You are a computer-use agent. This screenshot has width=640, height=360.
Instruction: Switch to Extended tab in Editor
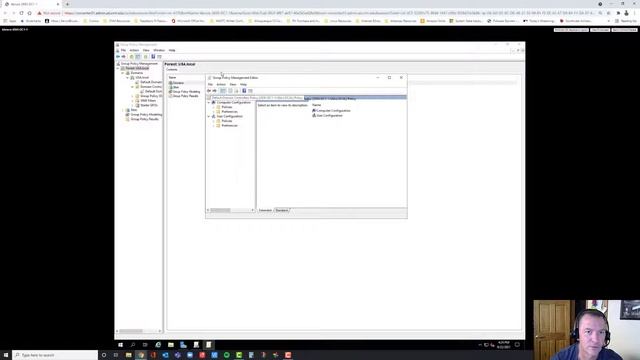(x=265, y=211)
